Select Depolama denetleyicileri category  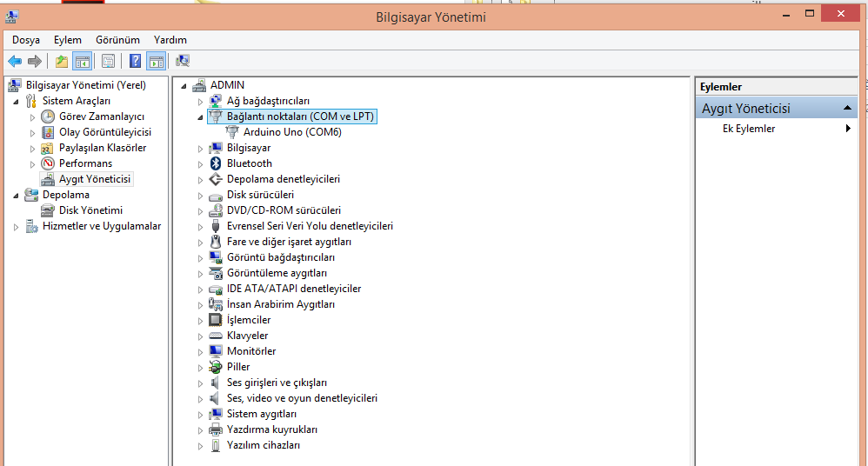coord(284,179)
